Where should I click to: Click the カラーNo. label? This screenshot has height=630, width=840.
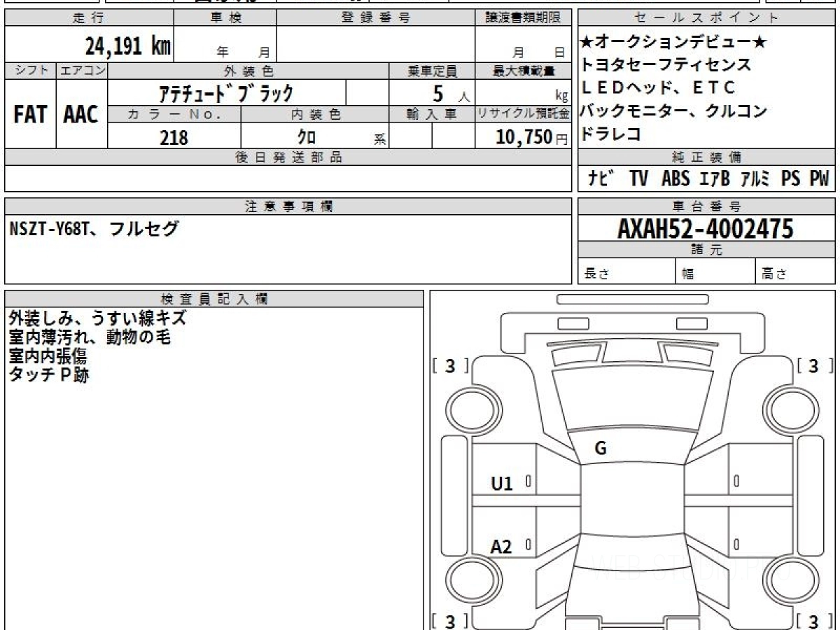[174, 114]
